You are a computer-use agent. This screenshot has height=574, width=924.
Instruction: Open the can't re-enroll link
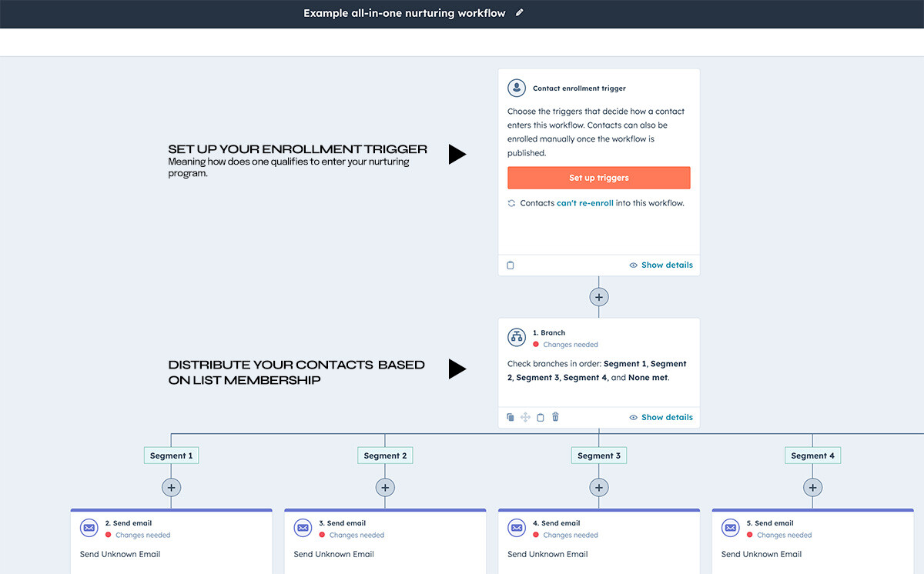pos(584,202)
